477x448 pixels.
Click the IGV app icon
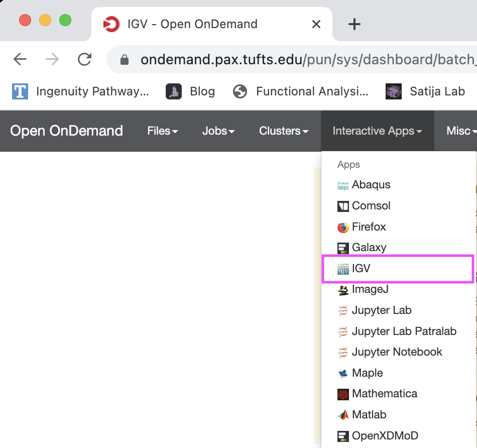point(343,269)
